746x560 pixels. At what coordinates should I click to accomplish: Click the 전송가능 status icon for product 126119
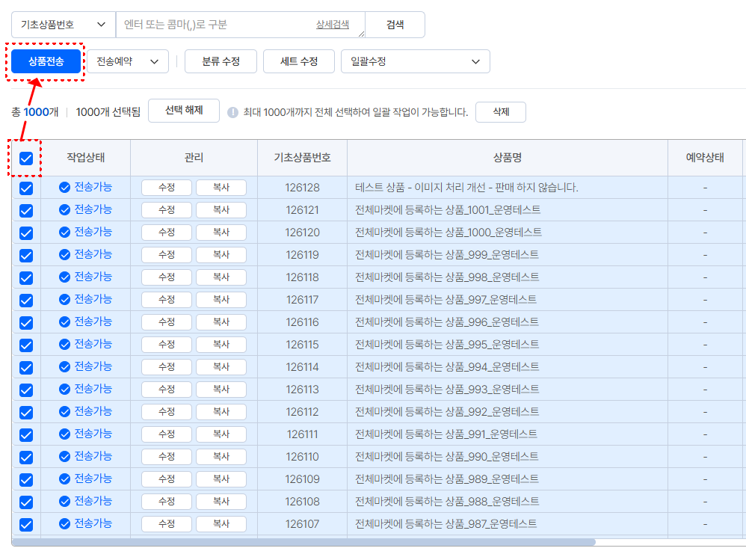pyautogui.click(x=64, y=255)
